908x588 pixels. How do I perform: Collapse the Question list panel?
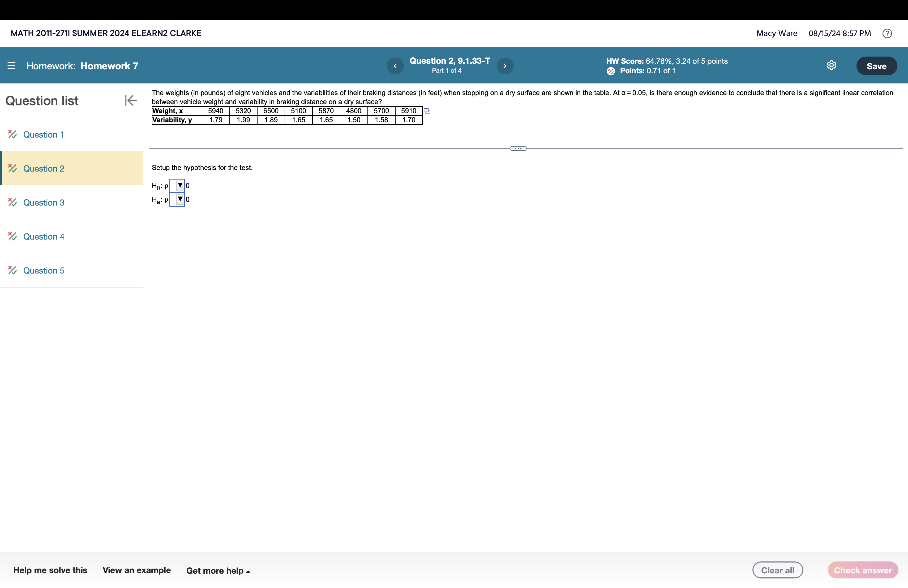tap(130, 100)
